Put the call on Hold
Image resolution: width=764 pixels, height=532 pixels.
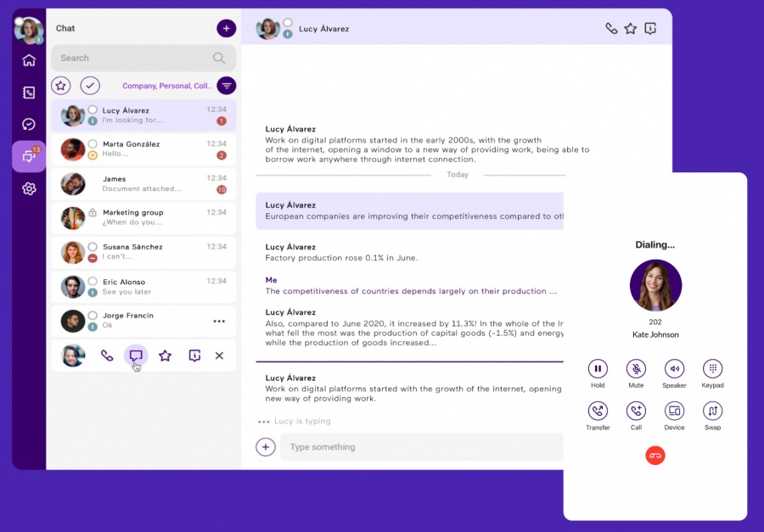pos(598,369)
